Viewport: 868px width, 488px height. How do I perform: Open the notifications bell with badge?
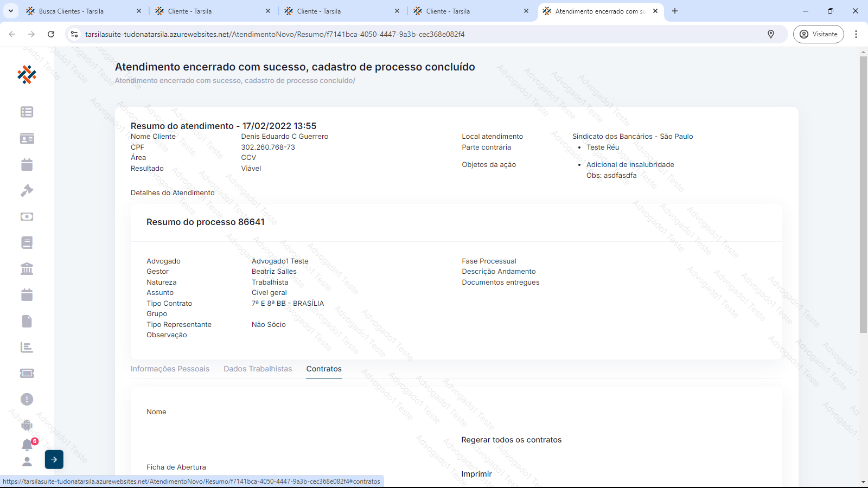[27, 445]
